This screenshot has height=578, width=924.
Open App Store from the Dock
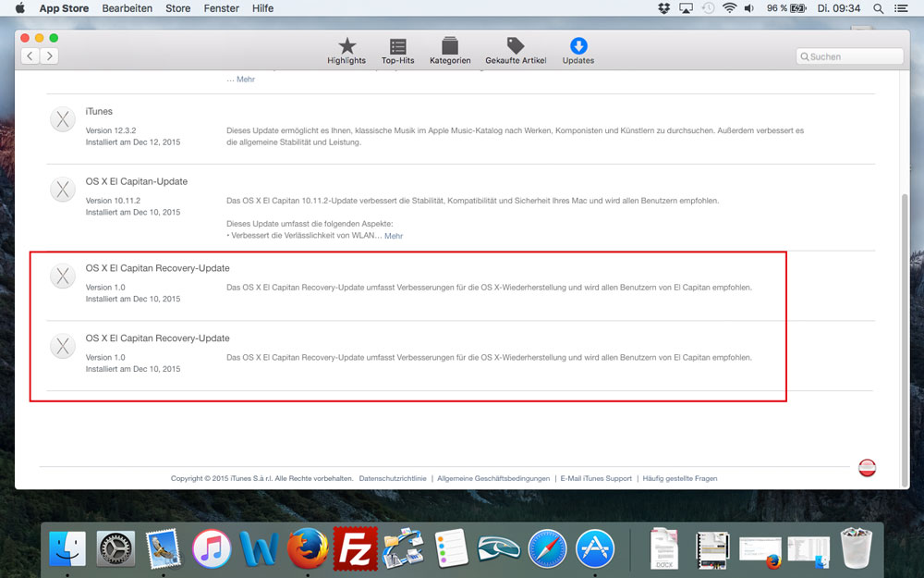[595, 549]
